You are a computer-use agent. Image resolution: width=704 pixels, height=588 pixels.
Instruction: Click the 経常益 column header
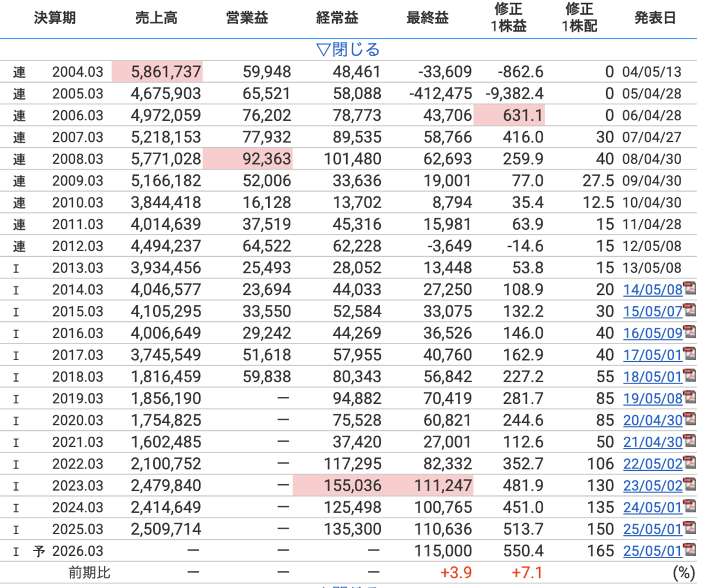point(337,18)
